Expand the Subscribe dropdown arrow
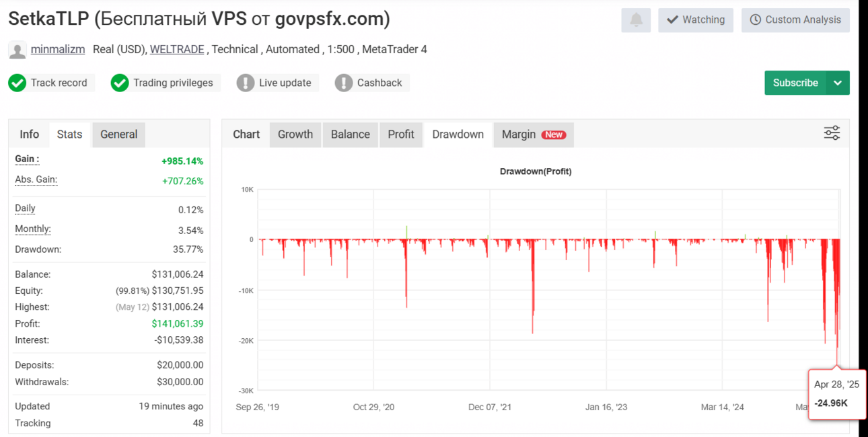The height and width of the screenshot is (437, 868). (838, 83)
